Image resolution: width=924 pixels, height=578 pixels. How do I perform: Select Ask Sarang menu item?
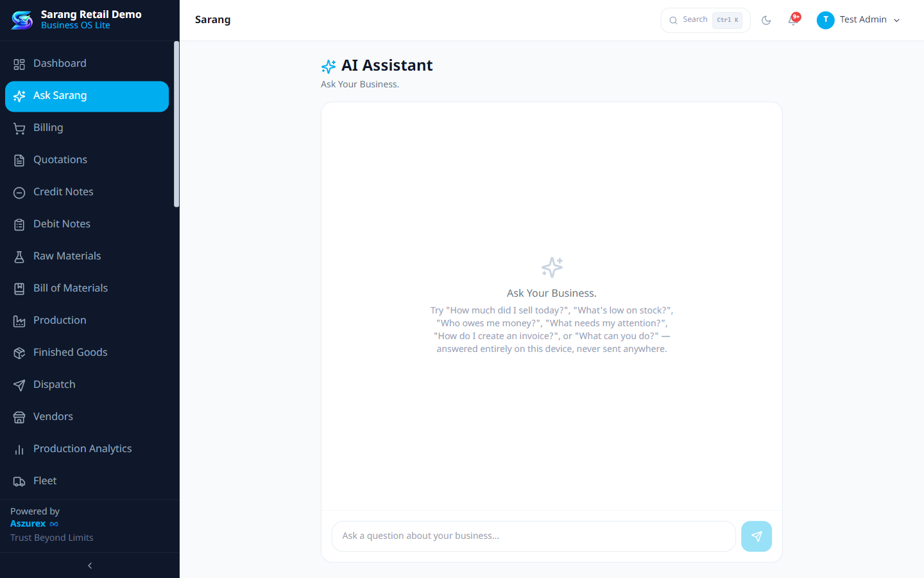87,96
